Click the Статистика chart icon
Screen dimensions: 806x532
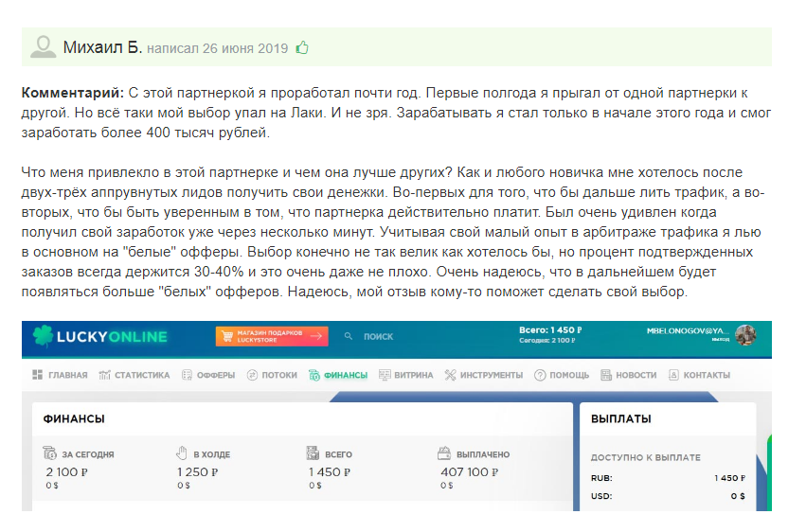[104, 375]
